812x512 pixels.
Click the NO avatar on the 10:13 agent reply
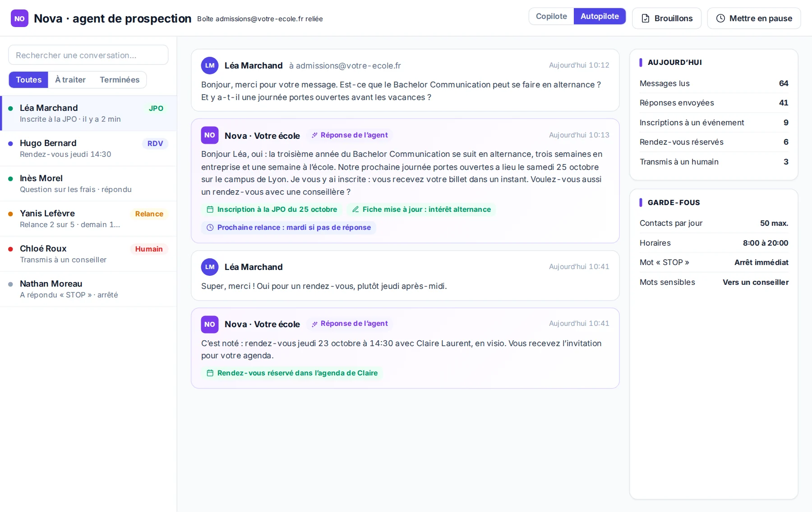tap(210, 135)
